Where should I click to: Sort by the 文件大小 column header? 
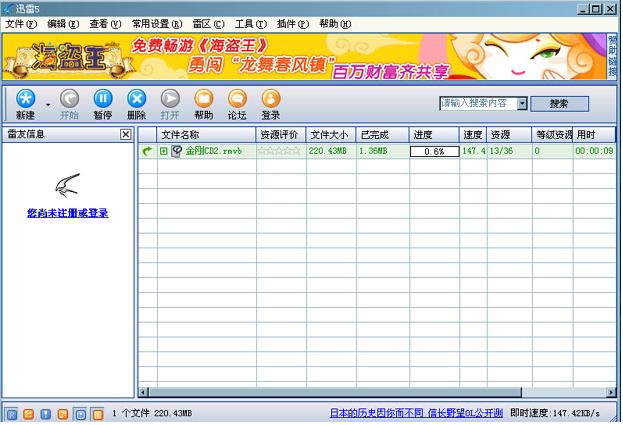pyautogui.click(x=331, y=135)
